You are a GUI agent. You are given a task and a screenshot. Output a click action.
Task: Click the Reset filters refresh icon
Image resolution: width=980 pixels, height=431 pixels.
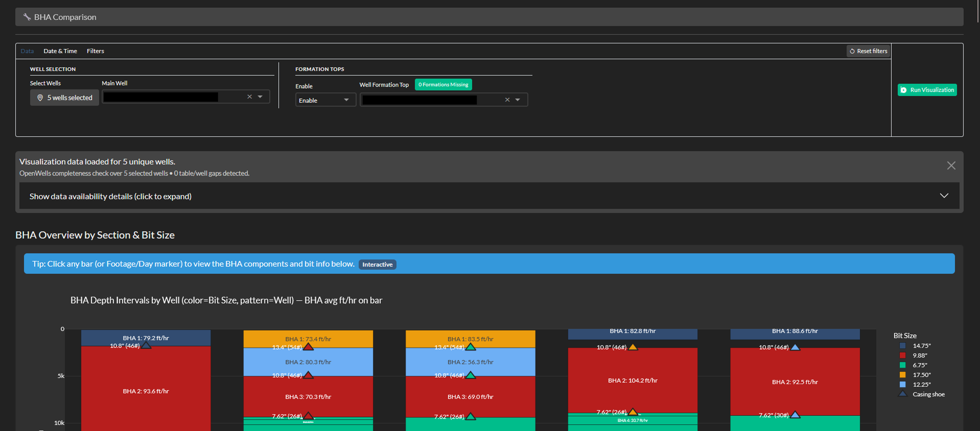[x=852, y=51]
